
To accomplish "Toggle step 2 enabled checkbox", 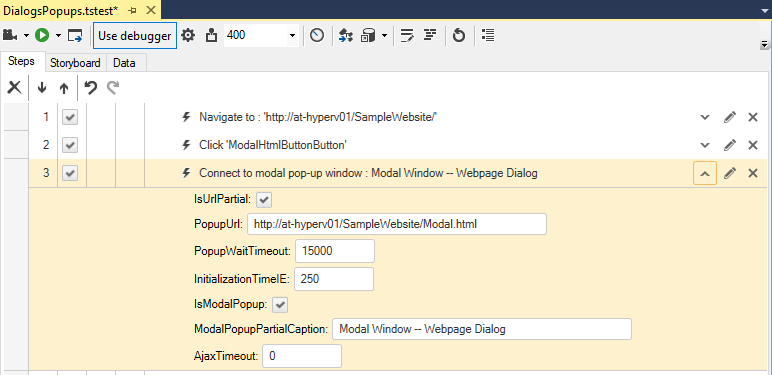I will pyautogui.click(x=70, y=145).
